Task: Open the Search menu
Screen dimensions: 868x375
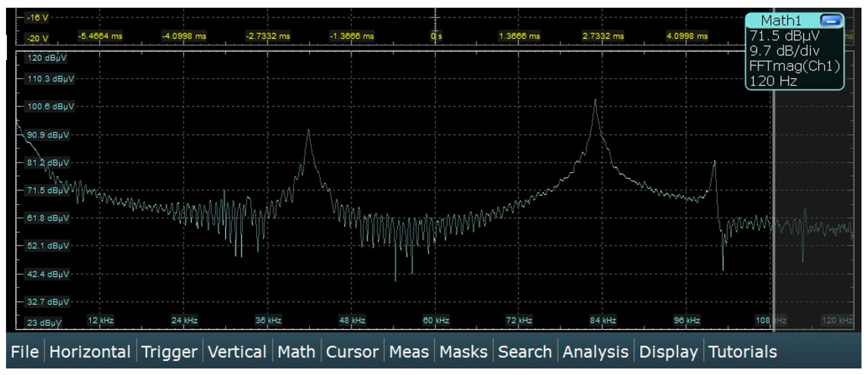Action: click(525, 352)
